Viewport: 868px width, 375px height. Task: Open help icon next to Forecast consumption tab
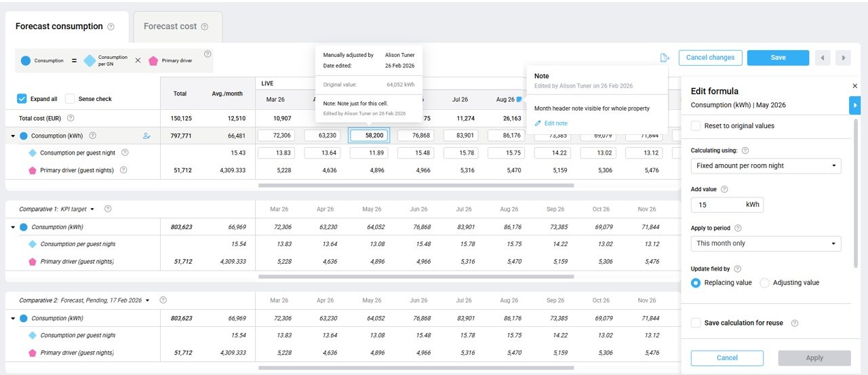click(111, 27)
